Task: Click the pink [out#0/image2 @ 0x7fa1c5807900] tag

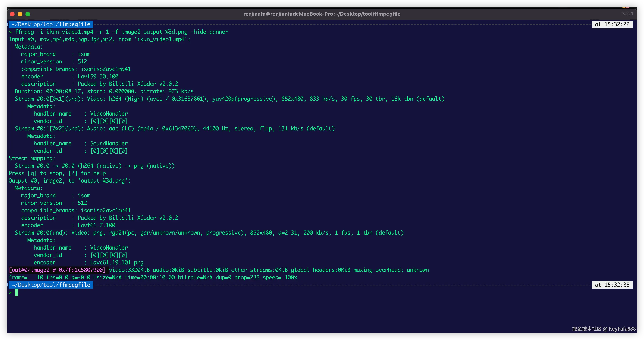Action: [57, 270]
